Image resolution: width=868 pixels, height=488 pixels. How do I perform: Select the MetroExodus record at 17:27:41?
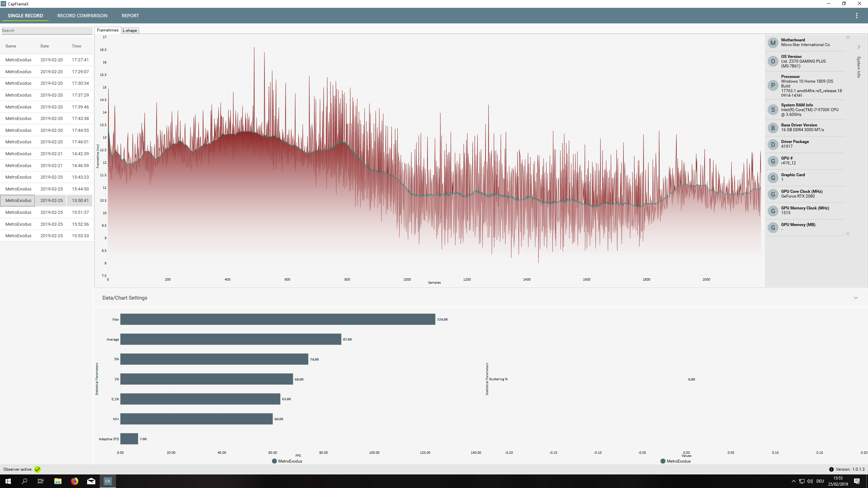[46, 60]
